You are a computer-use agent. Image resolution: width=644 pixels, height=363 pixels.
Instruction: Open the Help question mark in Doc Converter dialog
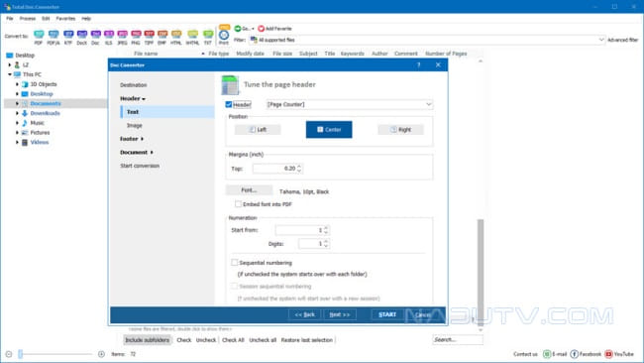point(418,64)
